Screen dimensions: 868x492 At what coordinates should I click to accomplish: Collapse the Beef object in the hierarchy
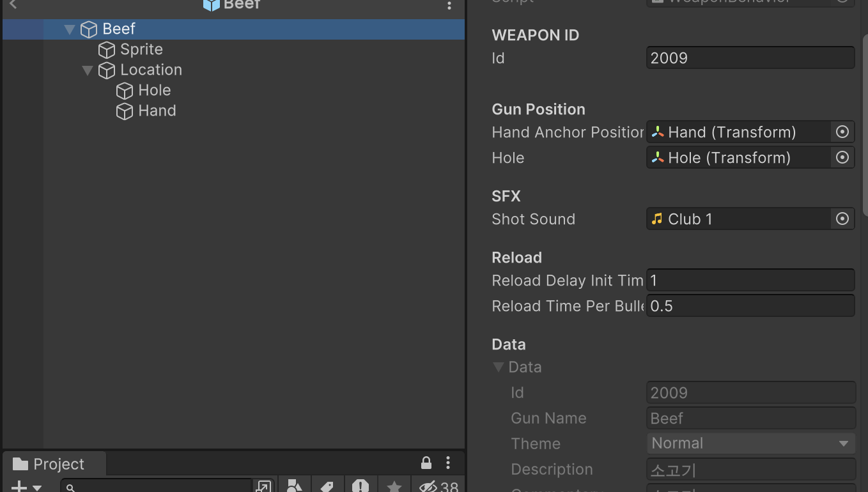(69, 29)
